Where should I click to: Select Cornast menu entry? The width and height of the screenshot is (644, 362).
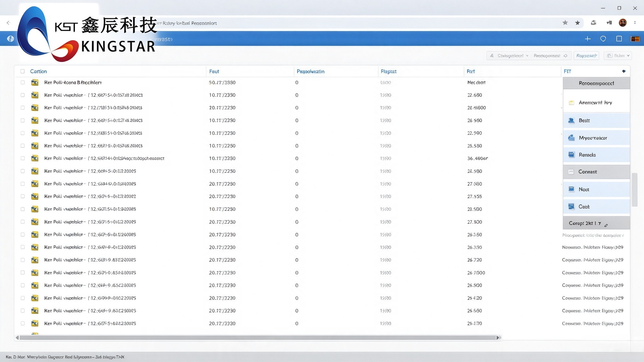click(596, 172)
